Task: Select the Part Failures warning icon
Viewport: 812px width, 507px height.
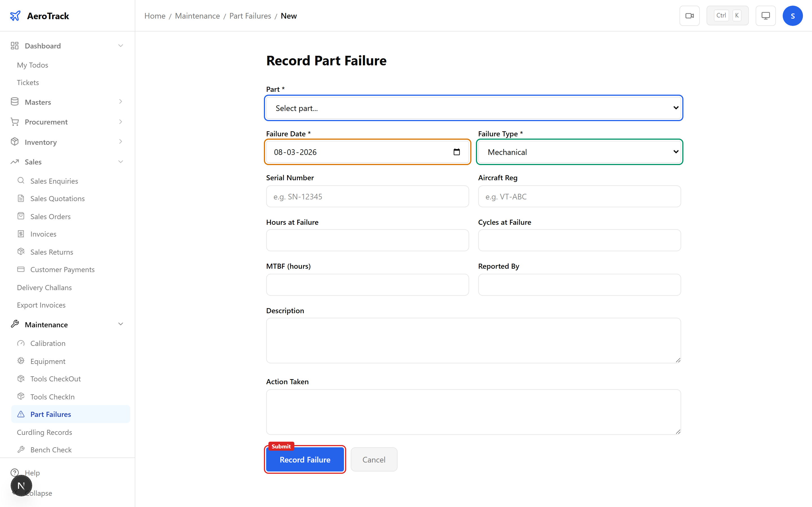Action: tap(21, 414)
